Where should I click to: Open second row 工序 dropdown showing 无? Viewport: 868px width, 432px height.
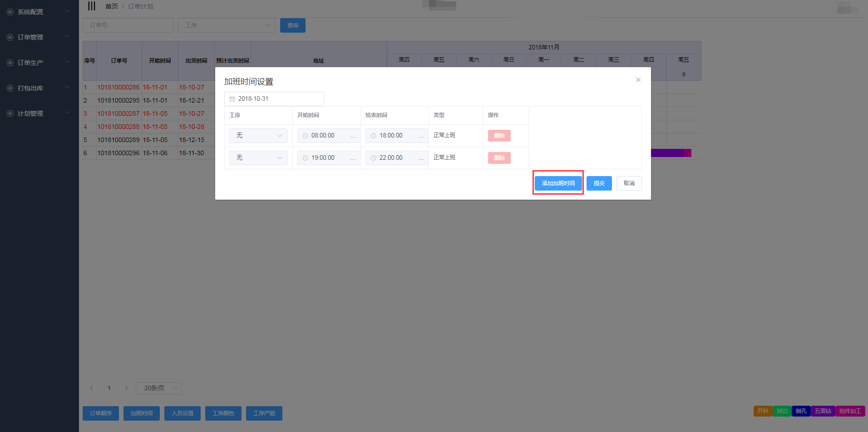(x=258, y=158)
